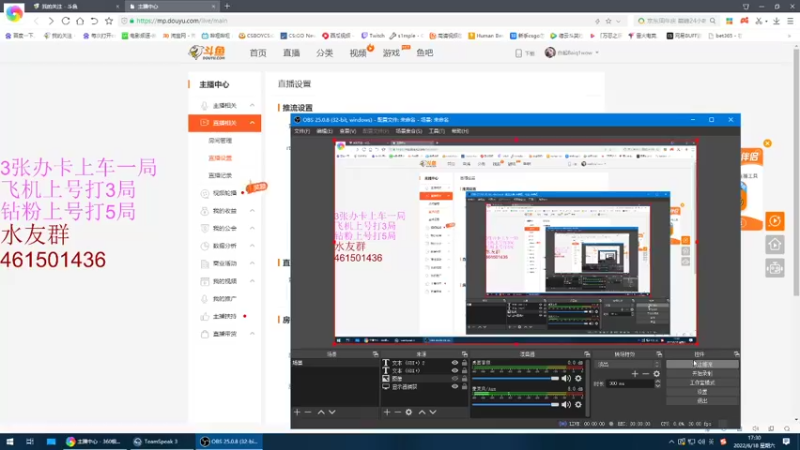Click 开始录制 start recording button
The width and height of the screenshot is (800, 450).
tap(702, 373)
